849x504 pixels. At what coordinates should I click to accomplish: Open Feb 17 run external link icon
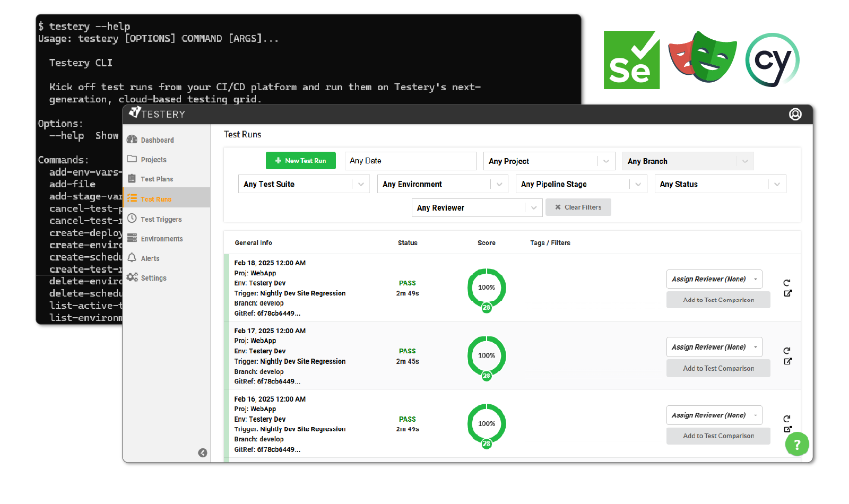coord(787,361)
